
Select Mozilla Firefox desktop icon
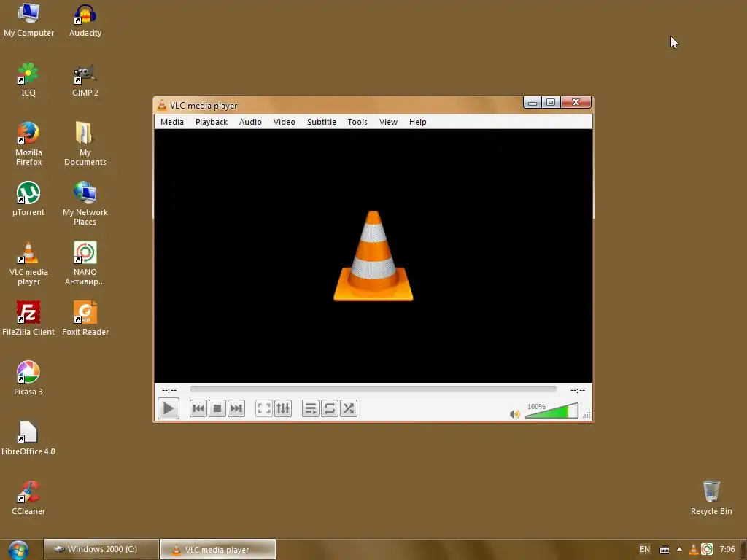(28, 144)
